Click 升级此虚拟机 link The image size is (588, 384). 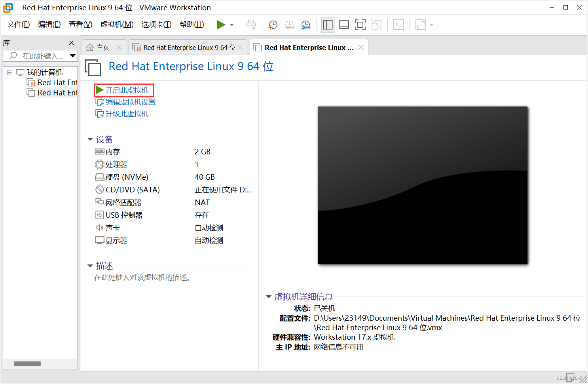click(126, 114)
